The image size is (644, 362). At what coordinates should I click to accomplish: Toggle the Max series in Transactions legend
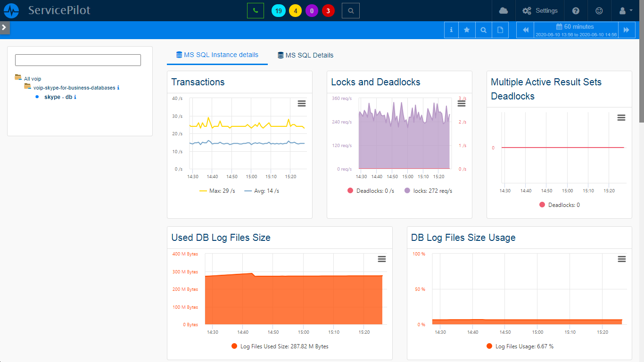tap(217, 191)
